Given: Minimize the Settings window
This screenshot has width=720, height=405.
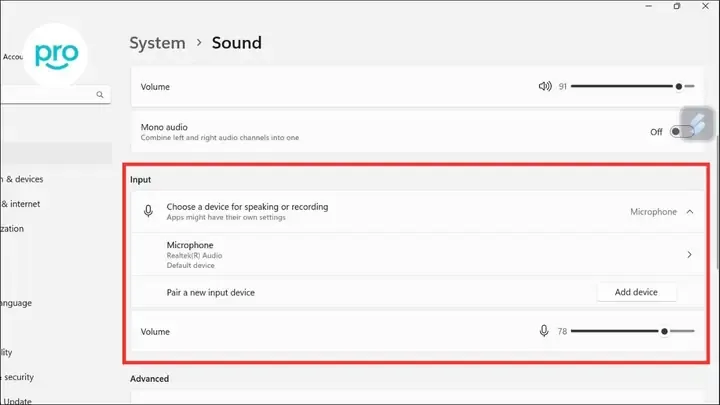Looking at the screenshot, I should (648, 6).
